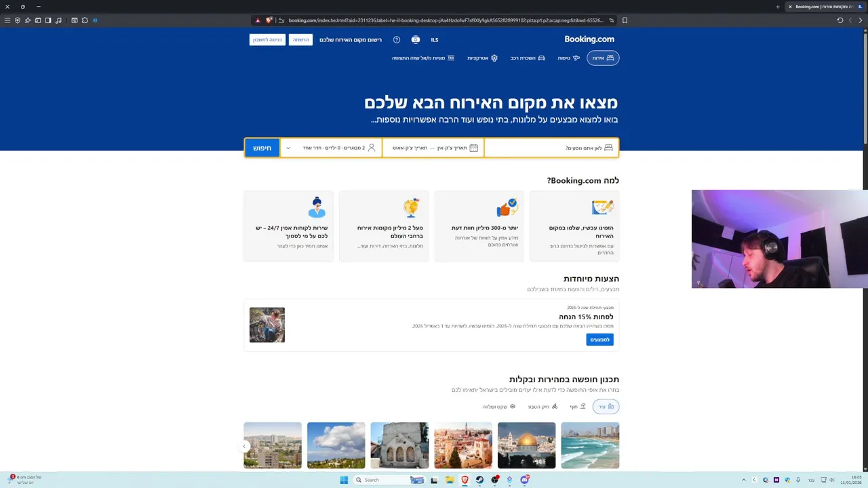Image resolution: width=868 pixels, height=488 pixels.
Task: Click the browser address bar URL
Action: 445,20
